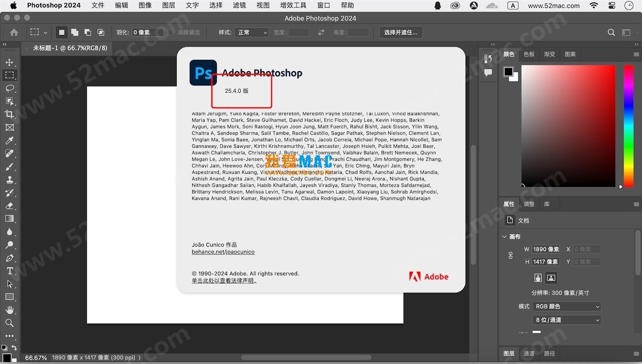Open the 模式 RGB 颜色 dropdown
Viewport: 642px width, 364px height.
click(566, 306)
